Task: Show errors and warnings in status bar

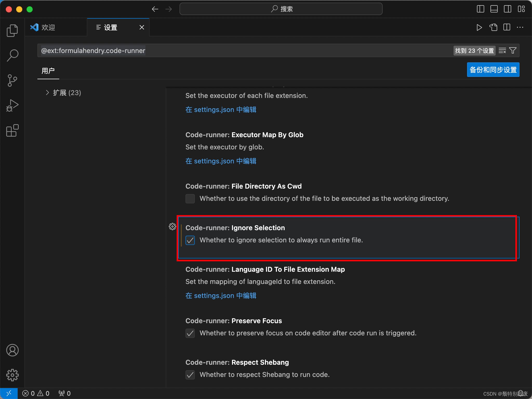Action: (36, 393)
